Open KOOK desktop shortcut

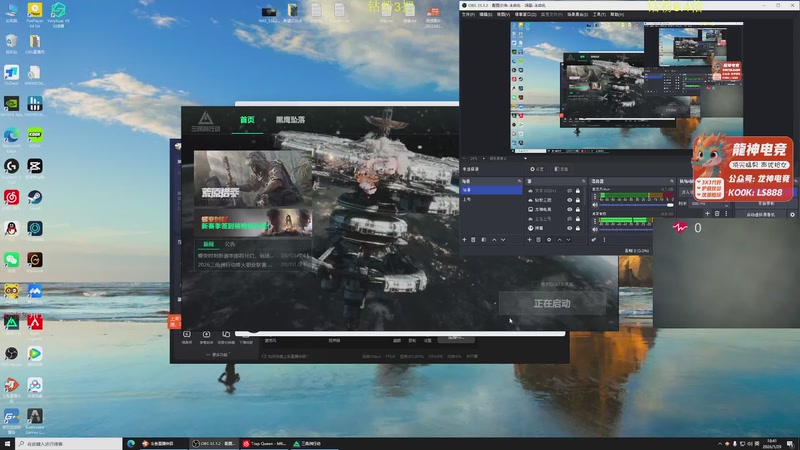coord(35,137)
